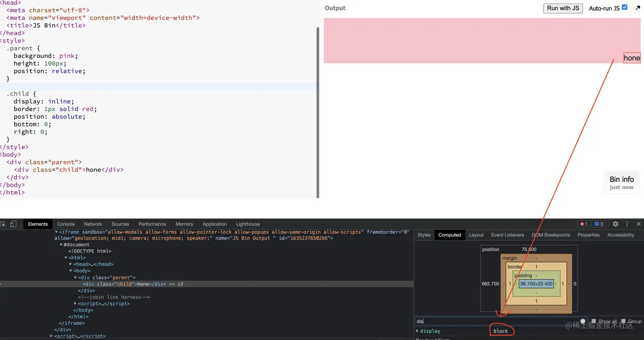
Task: Toggle the device toolbar icon
Action: pyautogui.click(x=13, y=224)
